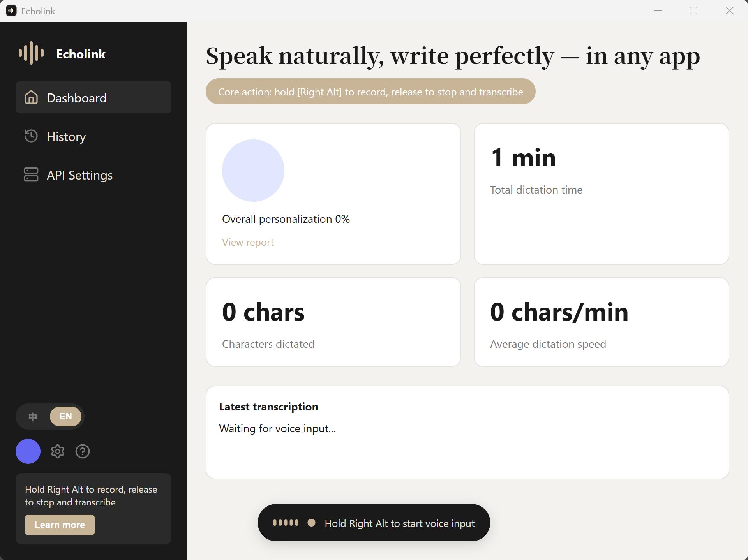
Task: Click 'Waiting for voice input...' text
Action: tap(277, 428)
